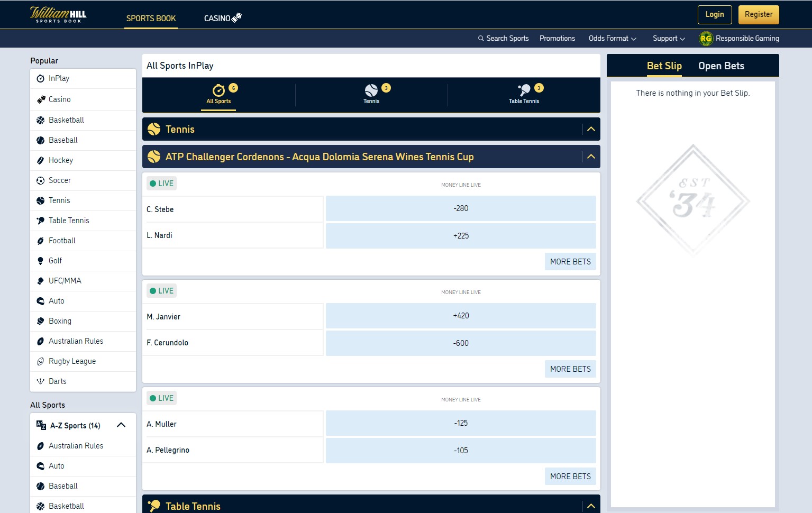This screenshot has height=513, width=812.
Task: Click the Football icon in sidebar
Action: click(x=40, y=241)
